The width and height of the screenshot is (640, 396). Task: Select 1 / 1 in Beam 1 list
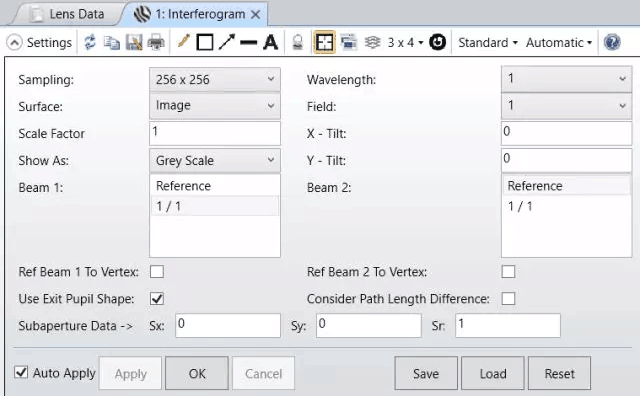click(215, 206)
